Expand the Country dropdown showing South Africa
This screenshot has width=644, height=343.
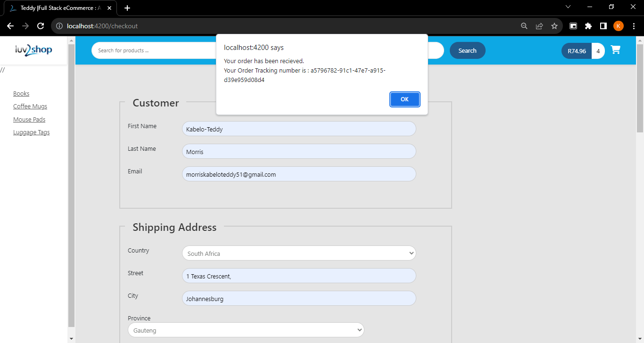coord(299,253)
